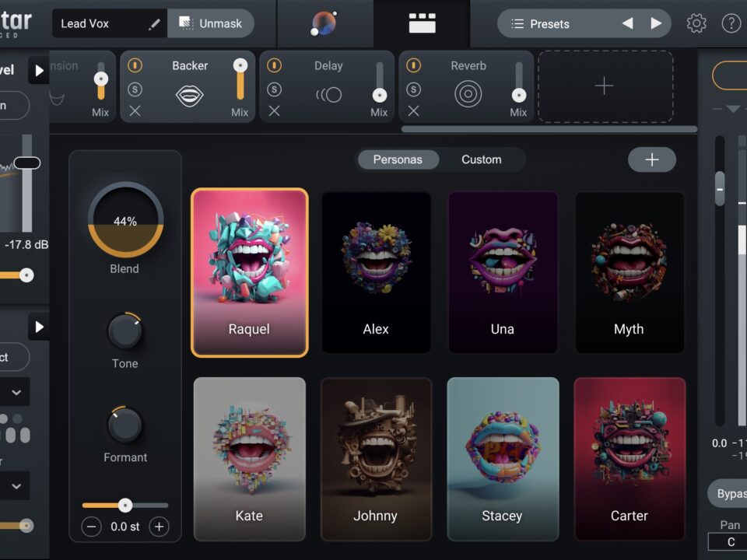Image resolution: width=747 pixels, height=560 pixels.
Task: Click the Backer lips module icon
Action: tap(190, 96)
